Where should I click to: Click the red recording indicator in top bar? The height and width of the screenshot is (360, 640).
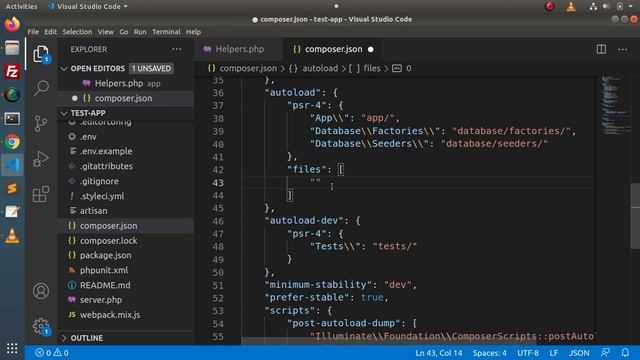click(x=549, y=6)
